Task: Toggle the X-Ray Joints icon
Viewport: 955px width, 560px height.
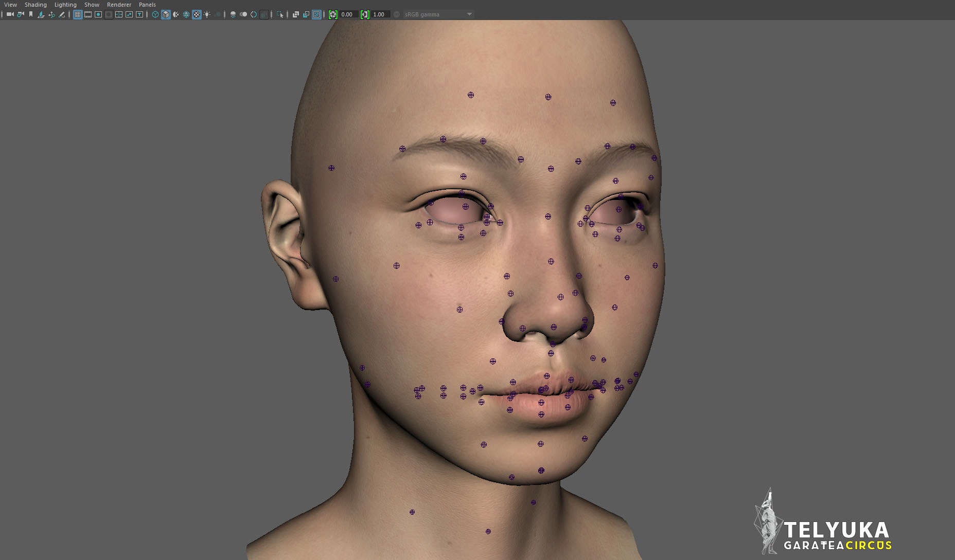Action: click(316, 14)
